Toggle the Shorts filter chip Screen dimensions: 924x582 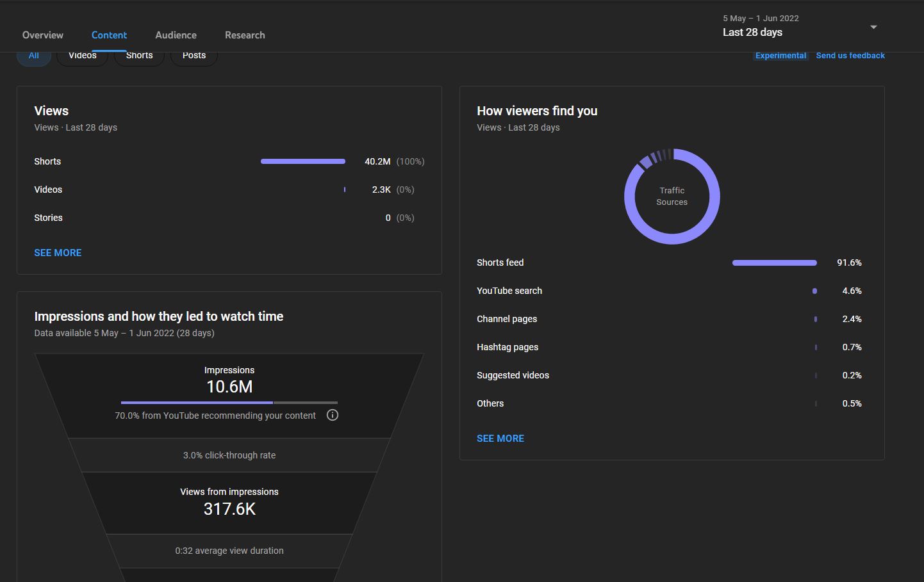point(139,56)
